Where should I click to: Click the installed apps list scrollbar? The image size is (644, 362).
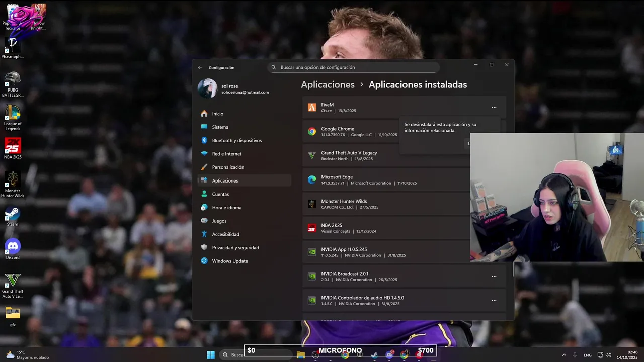(x=513, y=269)
